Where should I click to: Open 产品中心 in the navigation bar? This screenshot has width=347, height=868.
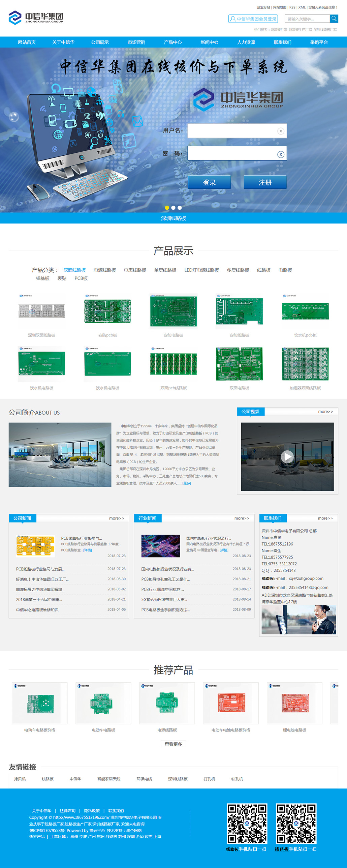click(173, 42)
